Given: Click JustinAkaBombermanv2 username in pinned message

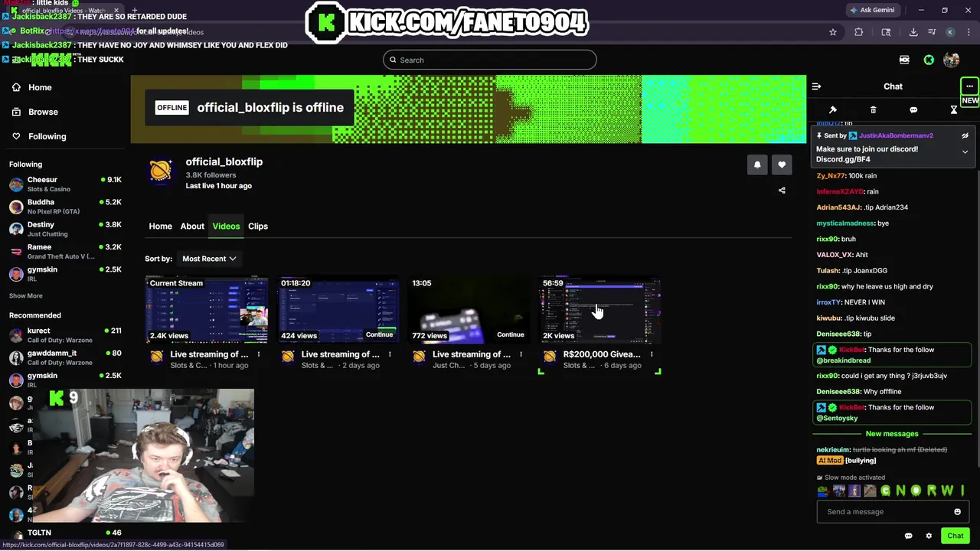Looking at the screenshot, I should (896, 135).
